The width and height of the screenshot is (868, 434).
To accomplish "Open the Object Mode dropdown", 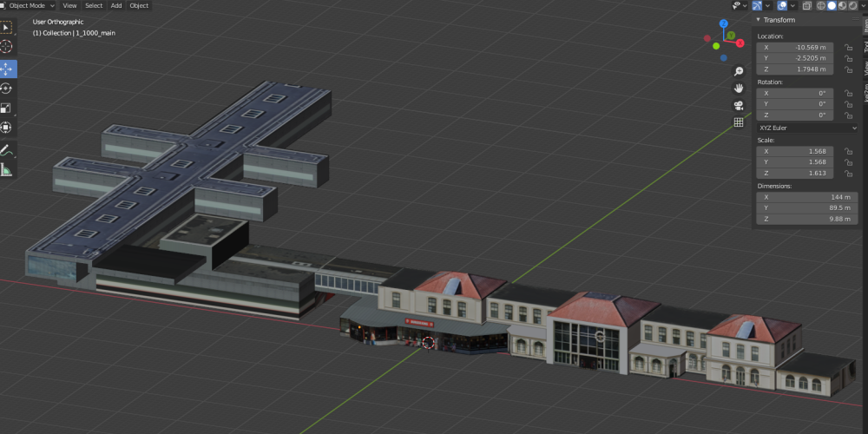I will 31,5.
